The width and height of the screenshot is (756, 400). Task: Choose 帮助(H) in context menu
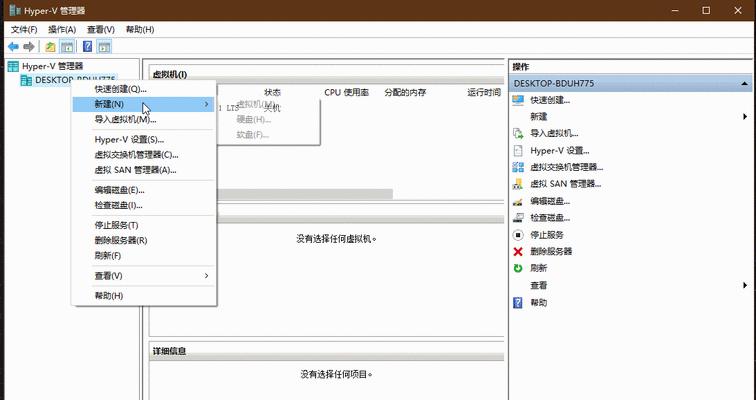coord(144,296)
